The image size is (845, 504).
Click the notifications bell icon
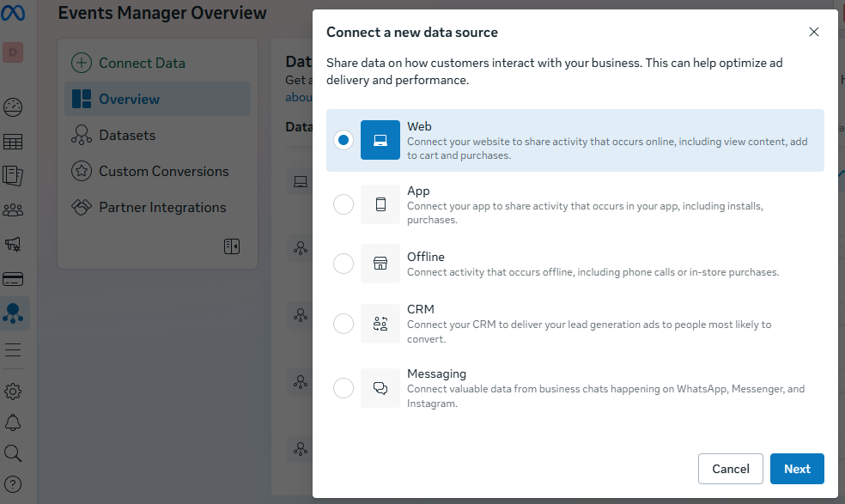(x=13, y=422)
